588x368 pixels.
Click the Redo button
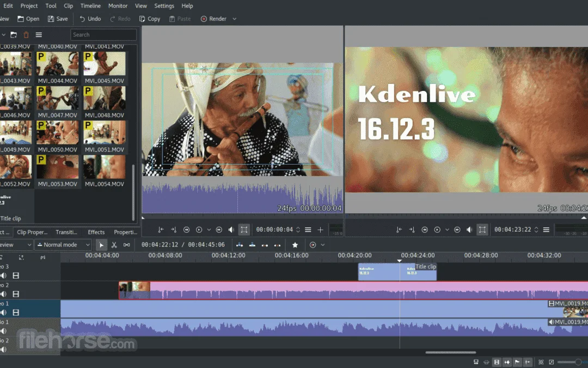(x=120, y=19)
